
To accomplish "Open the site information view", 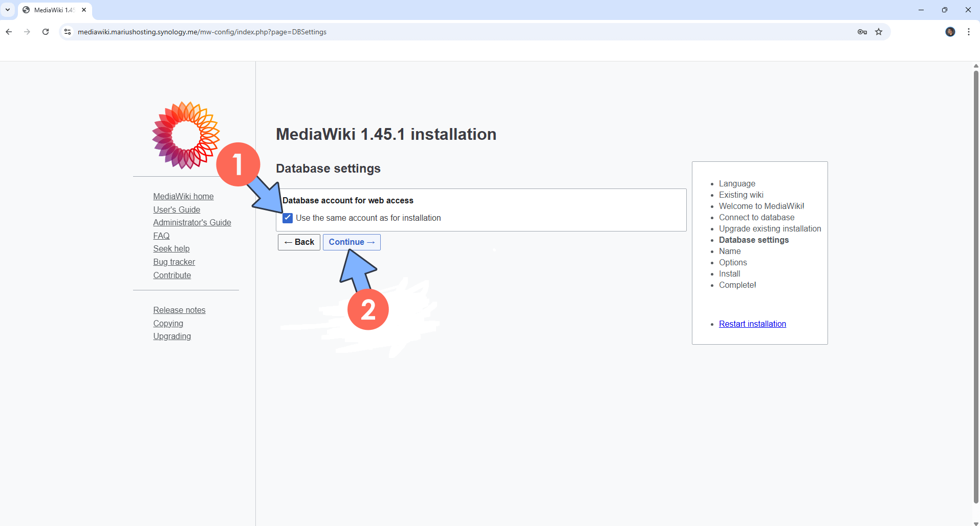I will click(x=67, y=32).
